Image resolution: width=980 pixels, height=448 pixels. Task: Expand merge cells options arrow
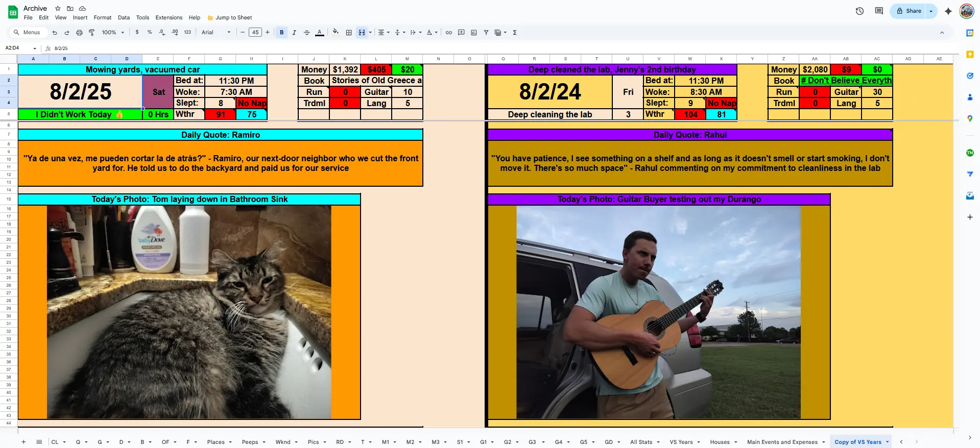[x=370, y=32]
